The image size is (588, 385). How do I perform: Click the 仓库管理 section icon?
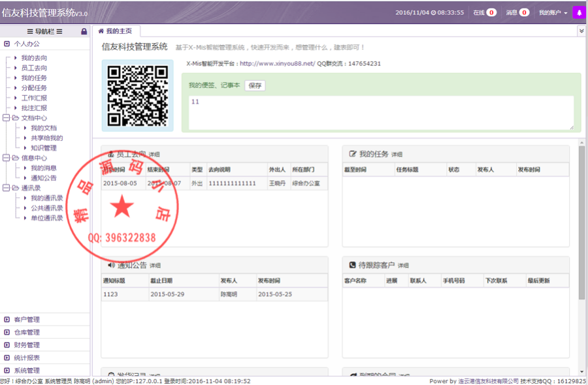pos(7,332)
